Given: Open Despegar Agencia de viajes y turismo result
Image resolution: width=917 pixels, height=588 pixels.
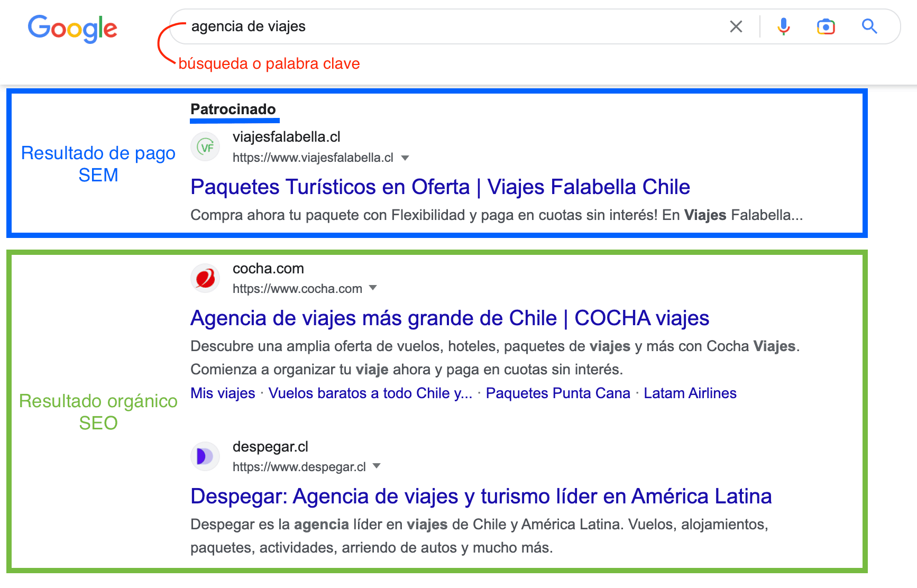Looking at the screenshot, I should (481, 497).
